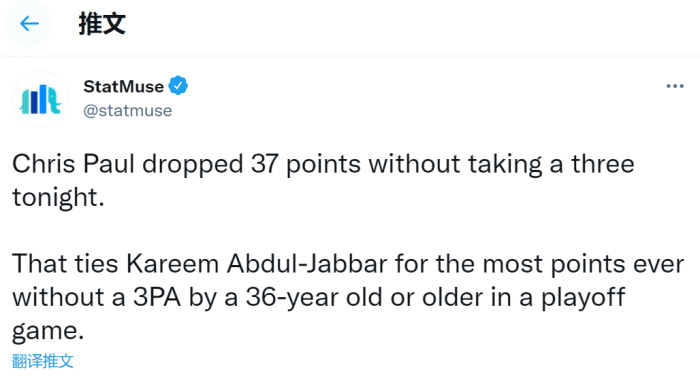Open the StatMuse display name link

pos(124,87)
